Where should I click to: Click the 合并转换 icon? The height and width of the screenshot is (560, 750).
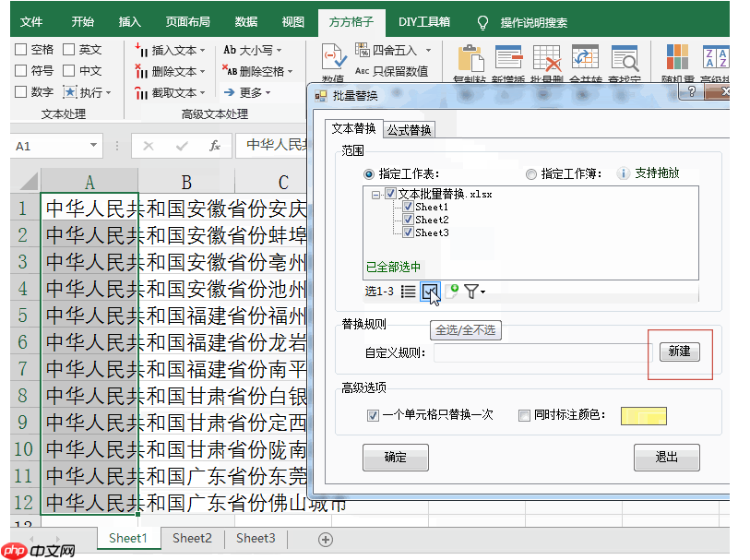585,58
